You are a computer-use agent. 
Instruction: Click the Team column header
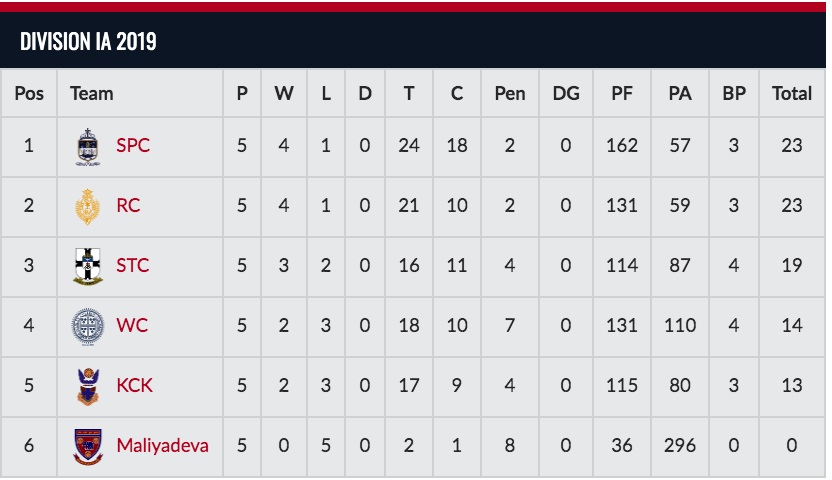[x=92, y=94]
